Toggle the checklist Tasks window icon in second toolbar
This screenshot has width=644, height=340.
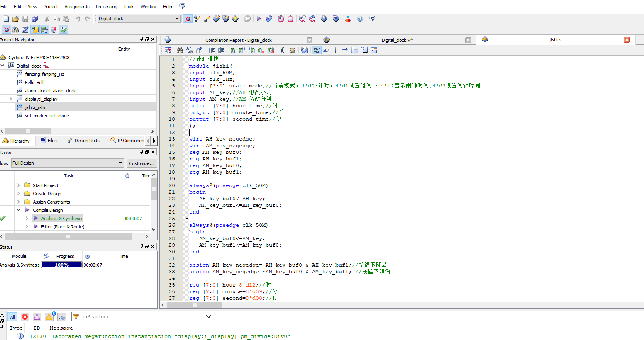[x=63, y=29]
